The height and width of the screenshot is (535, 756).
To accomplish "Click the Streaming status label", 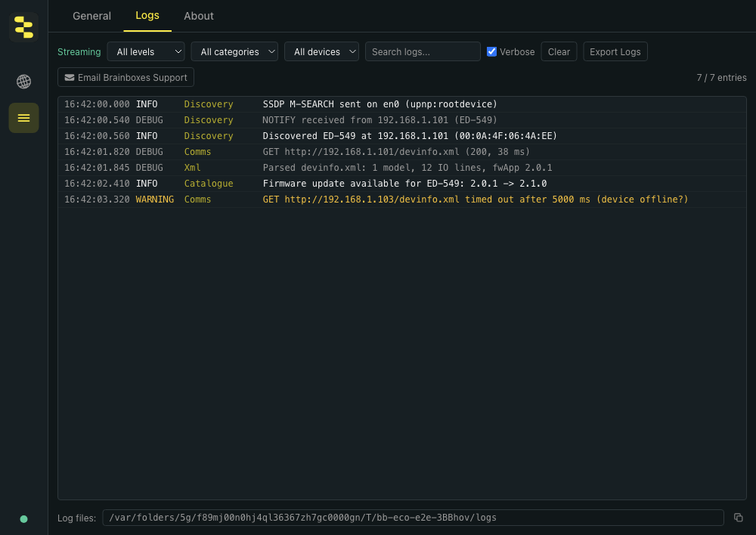I will (79, 51).
